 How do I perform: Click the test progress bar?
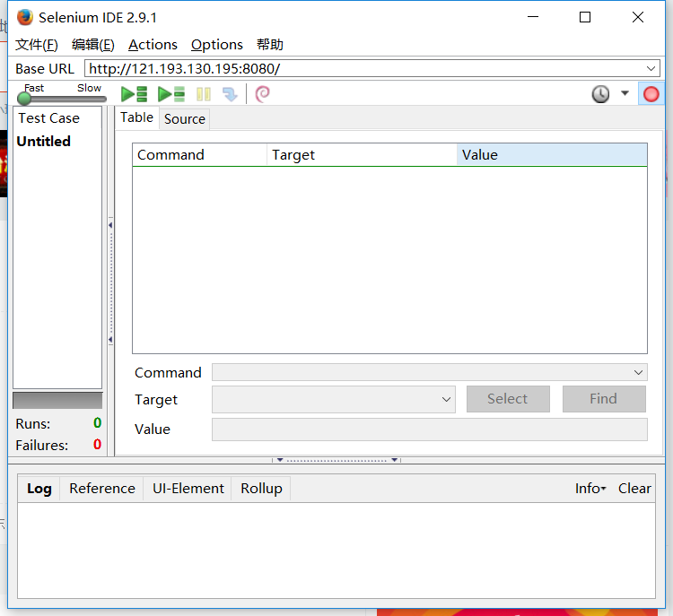point(57,401)
